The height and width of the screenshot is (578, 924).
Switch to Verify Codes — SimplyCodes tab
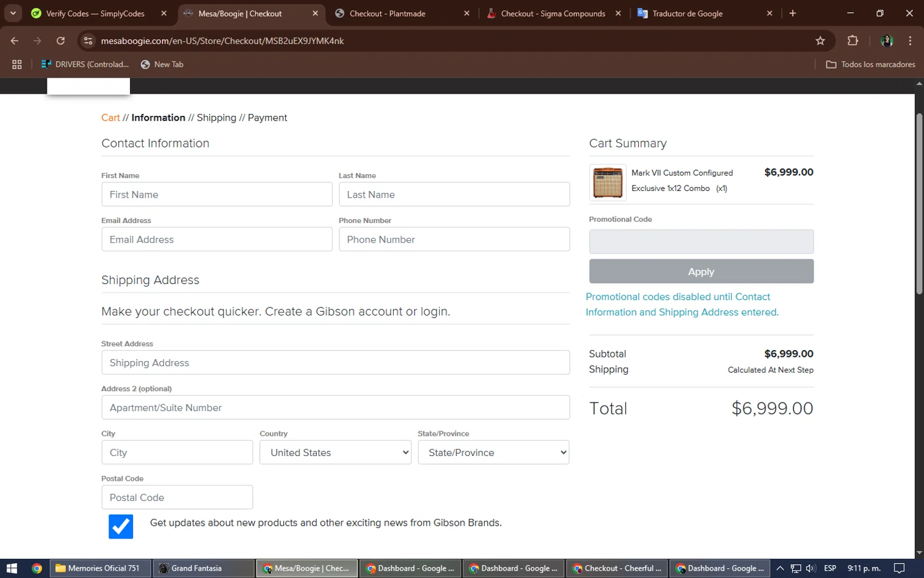(x=95, y=13)
